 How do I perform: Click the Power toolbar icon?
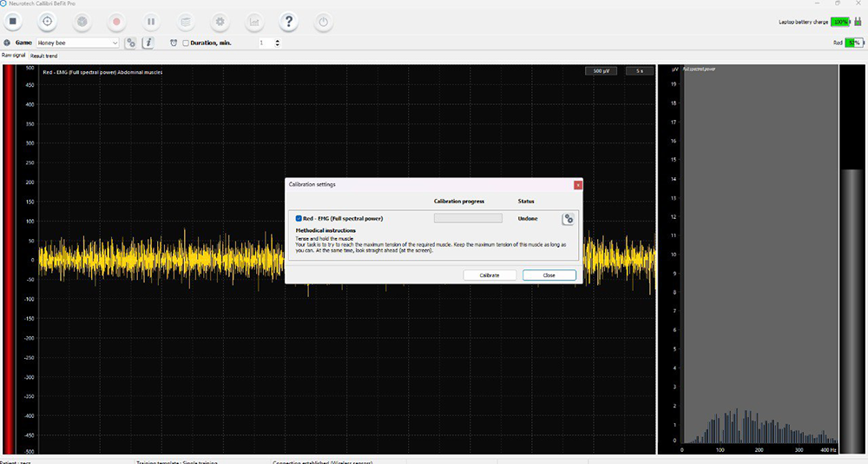tap(323, 20)
